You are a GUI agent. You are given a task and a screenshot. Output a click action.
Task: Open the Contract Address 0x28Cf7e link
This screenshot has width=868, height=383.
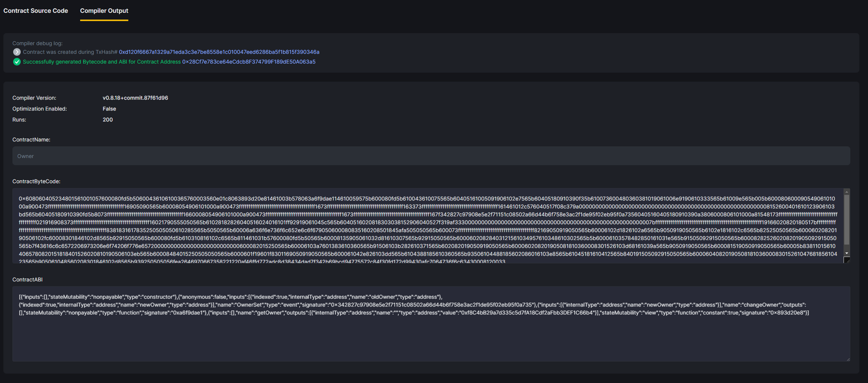pyautogui.click(x=249, y=62)
